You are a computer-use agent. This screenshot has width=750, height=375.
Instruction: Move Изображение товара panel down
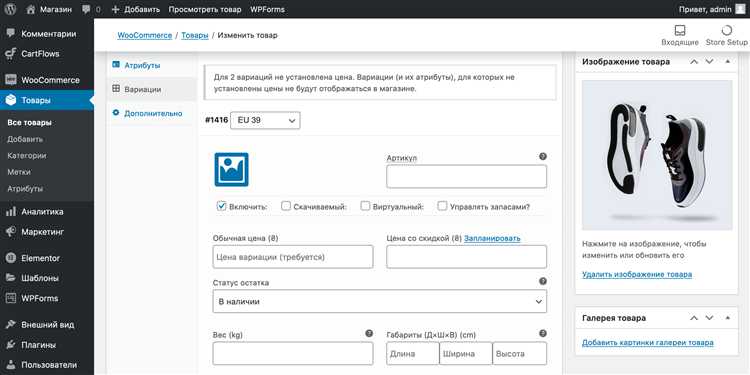[709, 62]
